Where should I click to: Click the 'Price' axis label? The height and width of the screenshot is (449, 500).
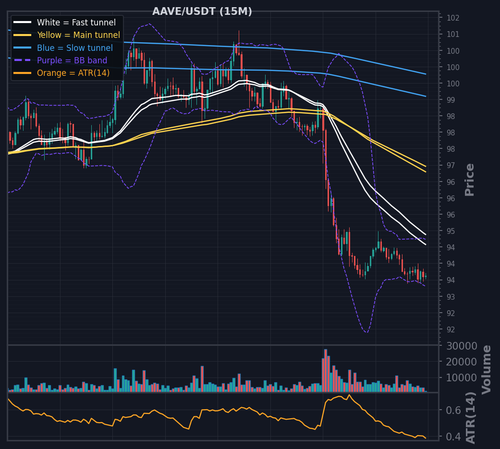click(x=469, y=180)
